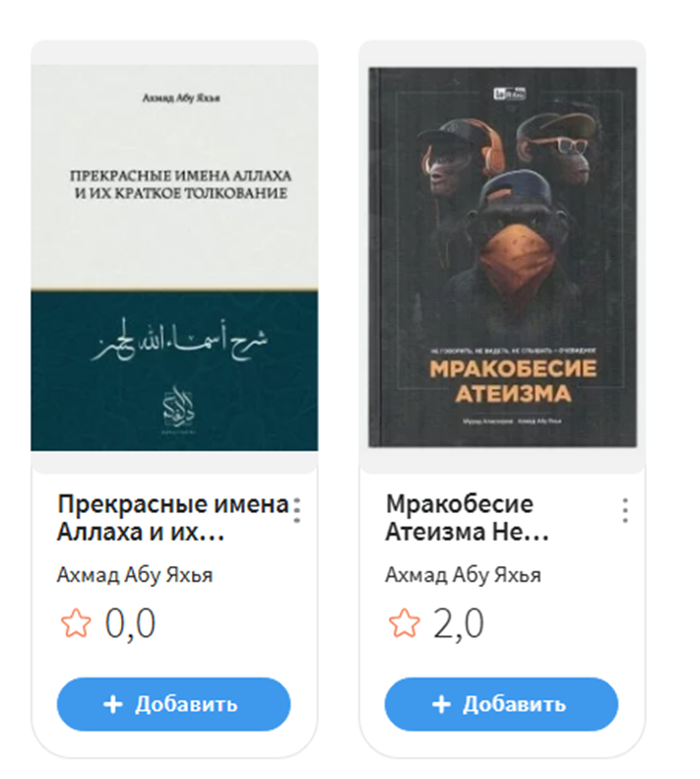Add Мракобесие Атеизма book with Добавить
Viewport: 700px width, 779px height.
point(501,704)
